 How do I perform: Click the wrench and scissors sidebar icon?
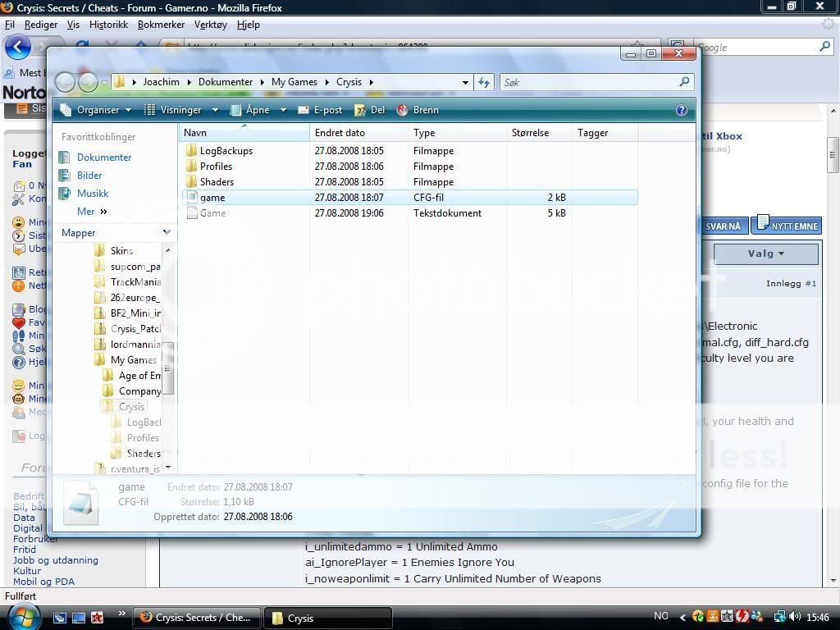[19, 199]
